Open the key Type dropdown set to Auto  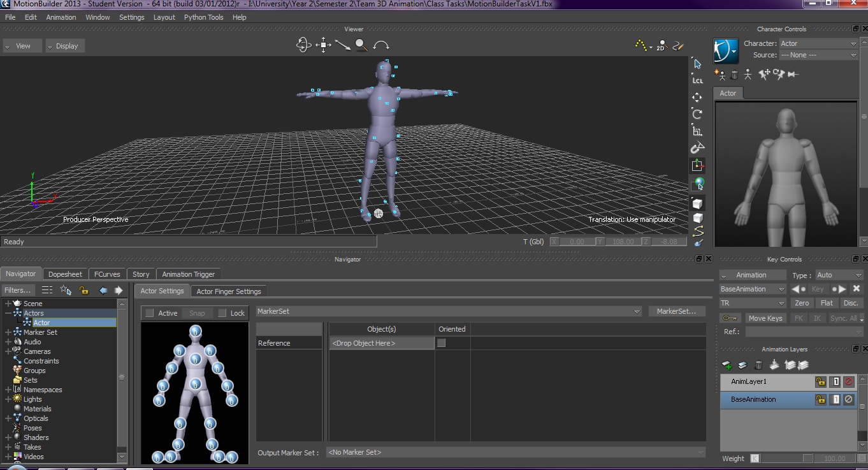(839, 275)
